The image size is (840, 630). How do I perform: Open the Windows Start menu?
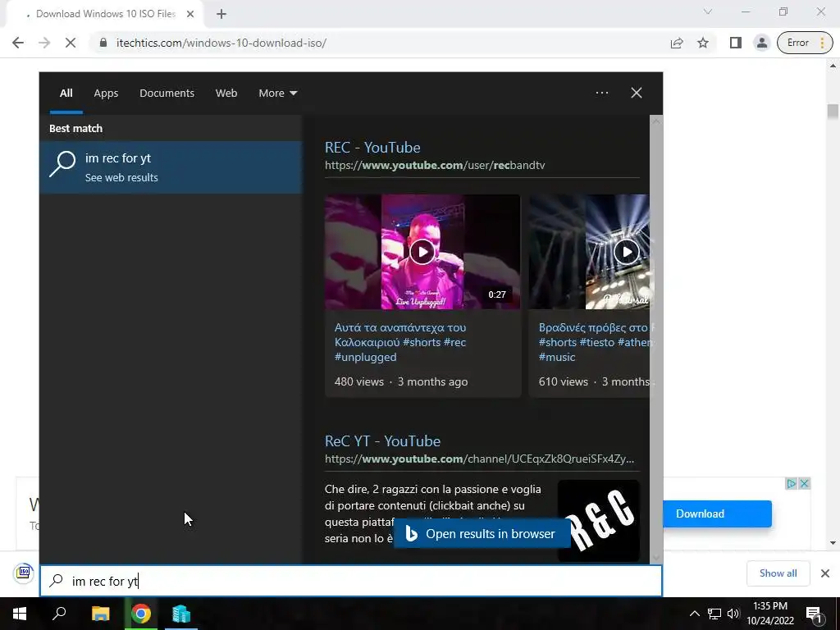(x=20, y=614)
